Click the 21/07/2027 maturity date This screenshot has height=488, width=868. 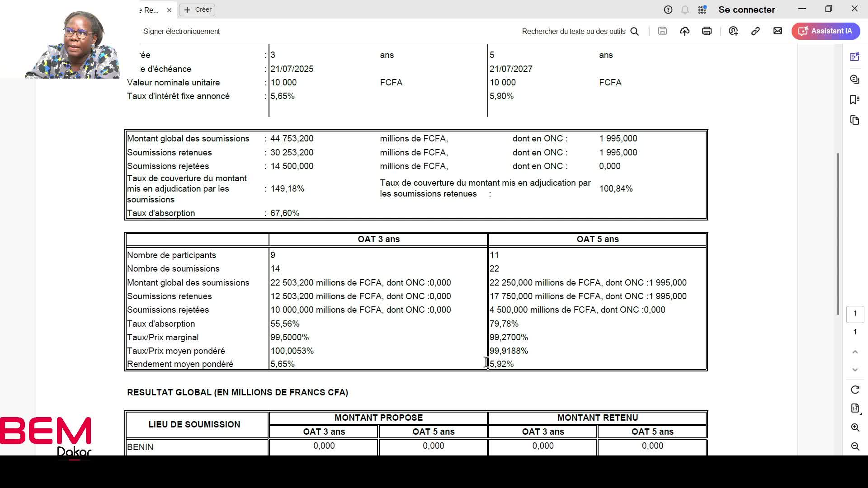[511, 69]
